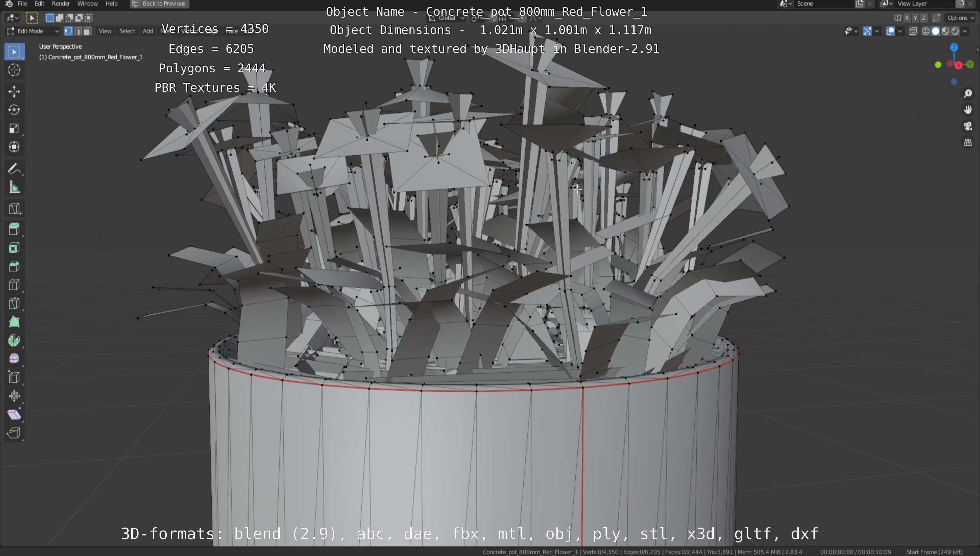Image resolution: width=980 pixels, height=556 pixels.
Task: Enable face select mode
Action: coord(88,31)
